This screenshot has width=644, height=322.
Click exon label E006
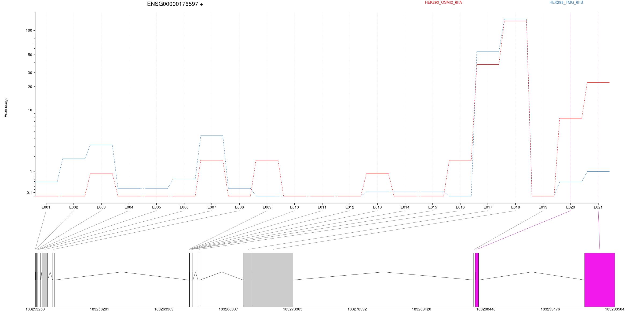pyautogui.click(x=184, y=207)
